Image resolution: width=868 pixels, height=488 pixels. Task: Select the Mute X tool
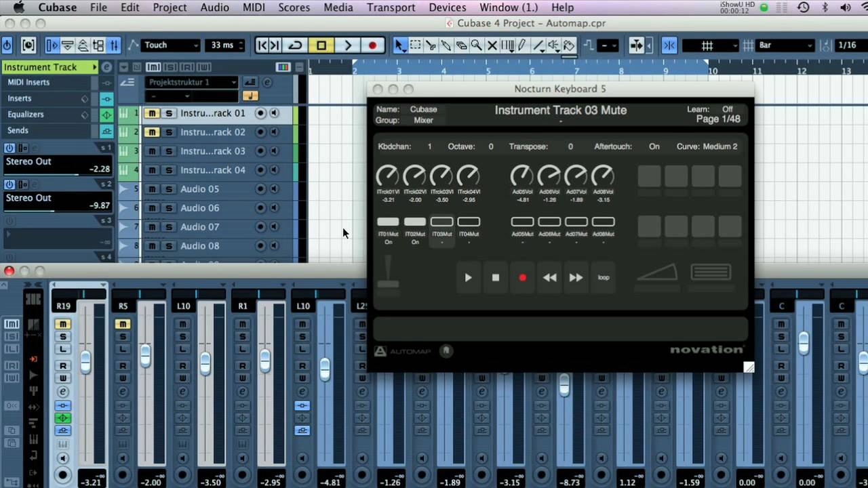[492, 45]
